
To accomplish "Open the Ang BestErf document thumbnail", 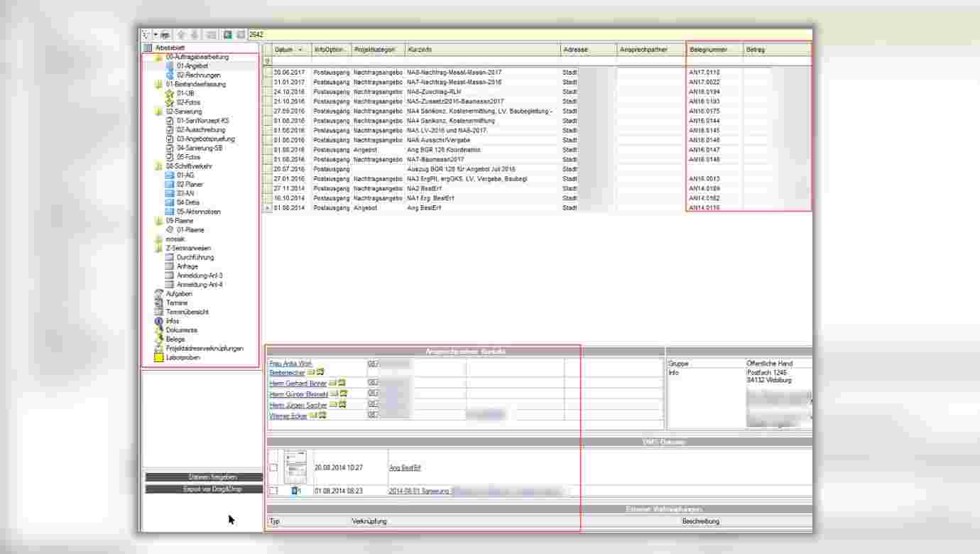I will click(295, 467).
